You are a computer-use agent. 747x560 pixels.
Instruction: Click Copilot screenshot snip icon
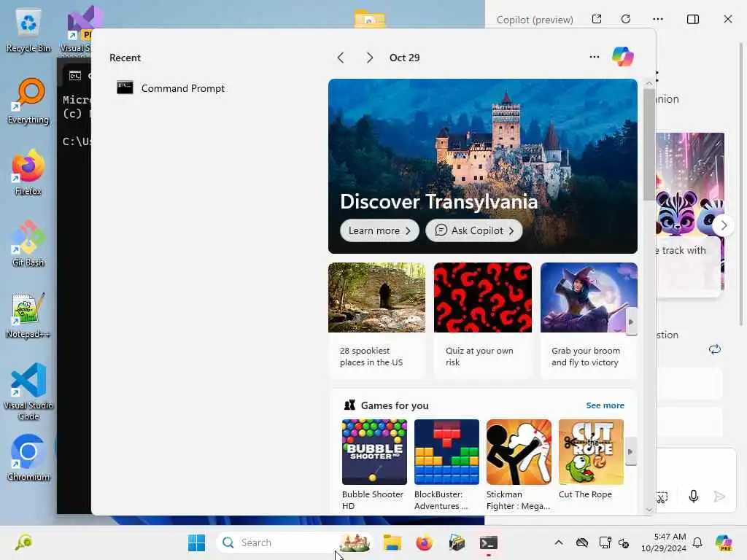tap(662, 497)
